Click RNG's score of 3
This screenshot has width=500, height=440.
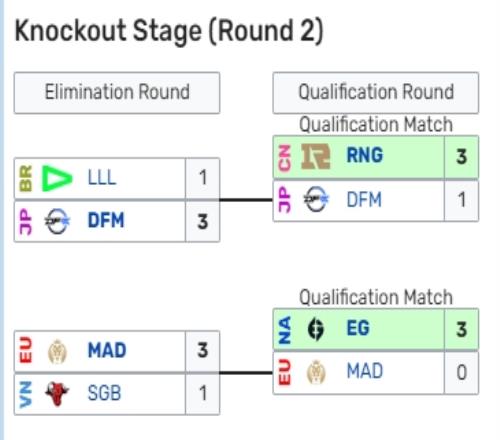(x=461, y=157)
